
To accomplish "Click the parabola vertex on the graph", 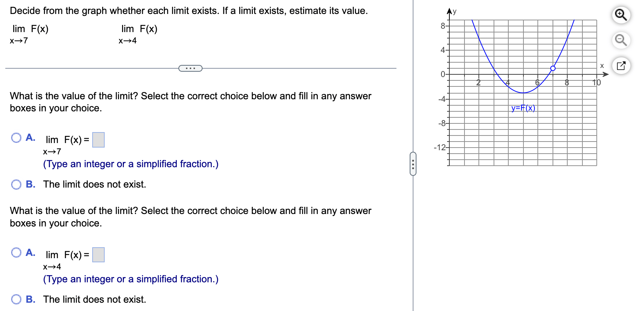I will pyautogui.click(x=523, y=93).
